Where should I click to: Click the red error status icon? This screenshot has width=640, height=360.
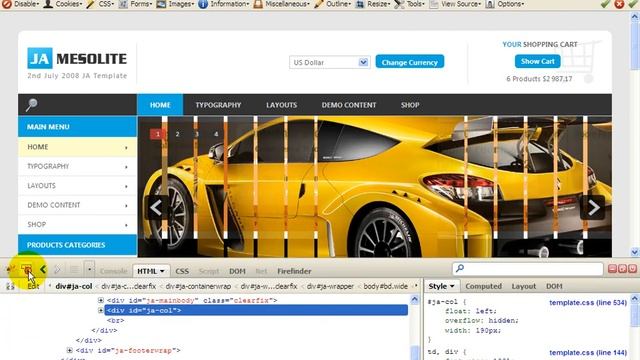tap(619, 4)
